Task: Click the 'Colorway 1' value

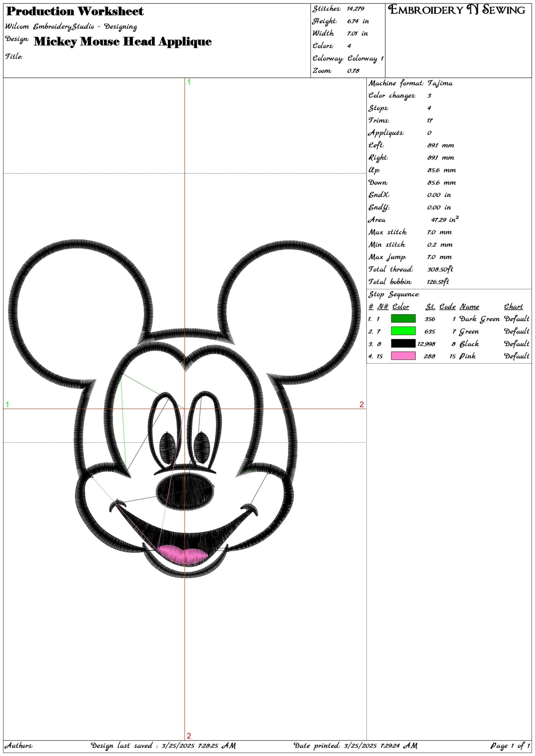Action: point(365,58)
